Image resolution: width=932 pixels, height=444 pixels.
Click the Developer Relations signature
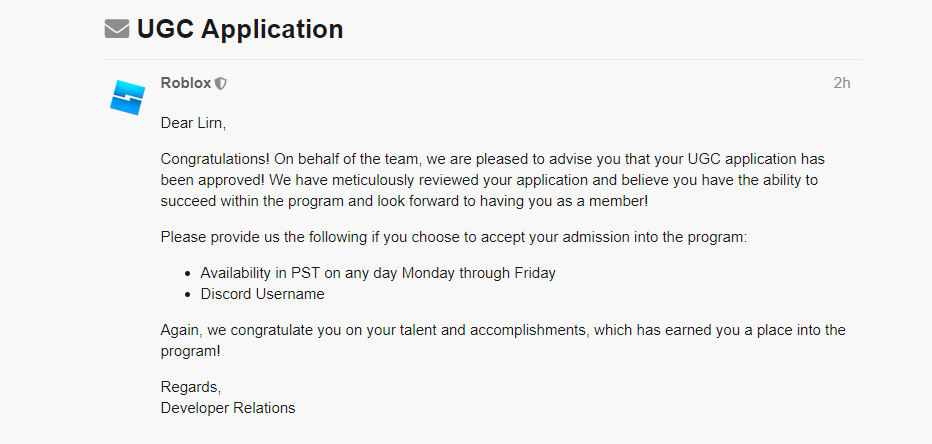click(x=228, y=408)
